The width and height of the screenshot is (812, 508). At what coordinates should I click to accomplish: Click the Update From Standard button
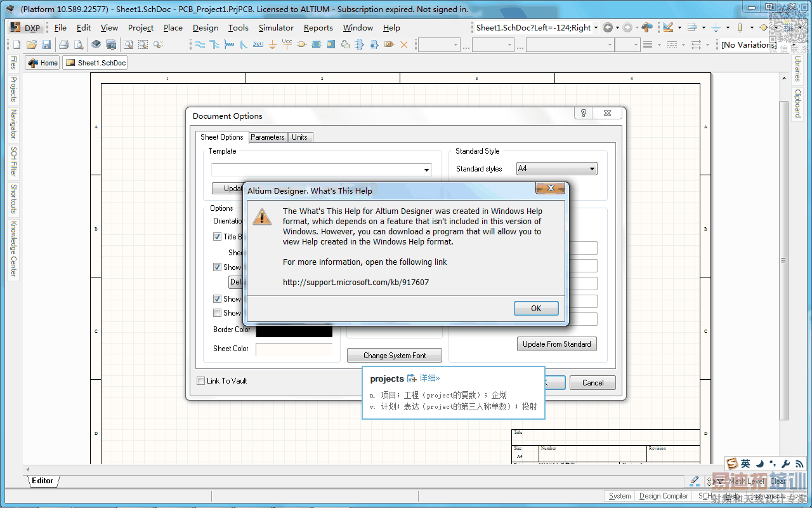(557, 344)
